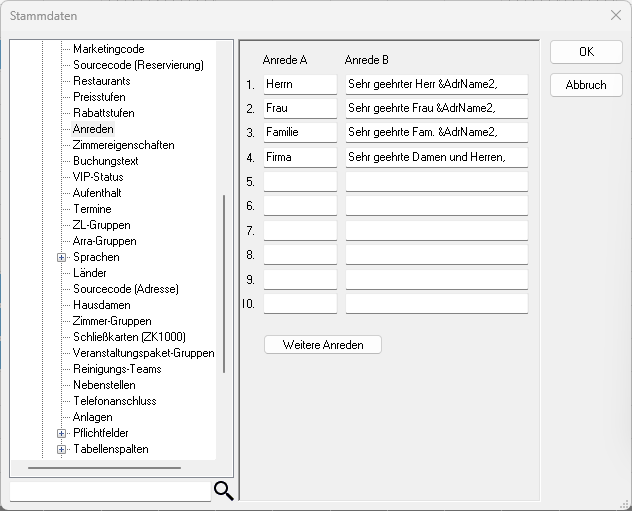The width and height of the screenshot is (632, 511).
Task: Click the tree's horizontal scrollbar thumb
Action: point(104,468)
